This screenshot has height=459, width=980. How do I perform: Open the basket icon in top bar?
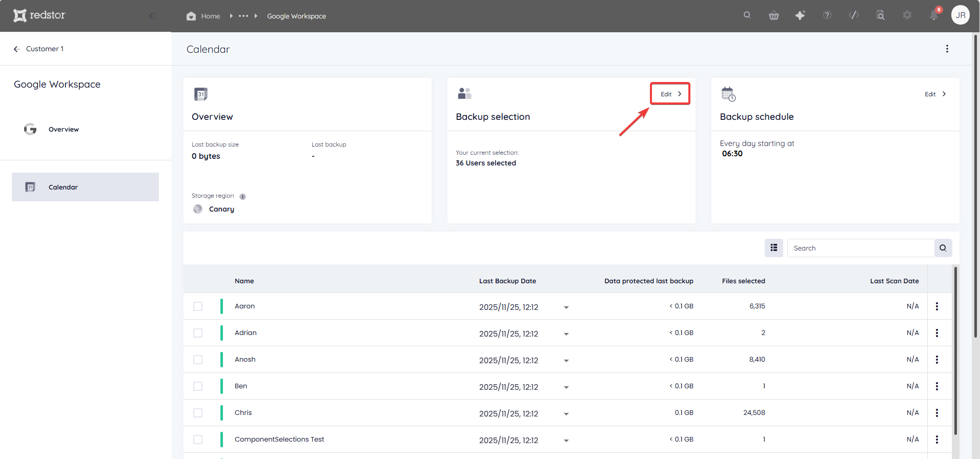point(774,15)
